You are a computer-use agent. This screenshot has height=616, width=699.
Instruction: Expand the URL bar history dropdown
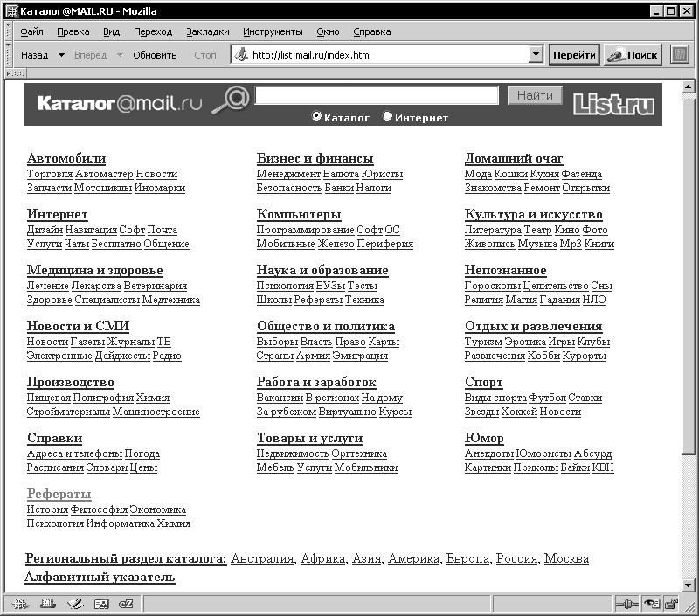[536, 55]
